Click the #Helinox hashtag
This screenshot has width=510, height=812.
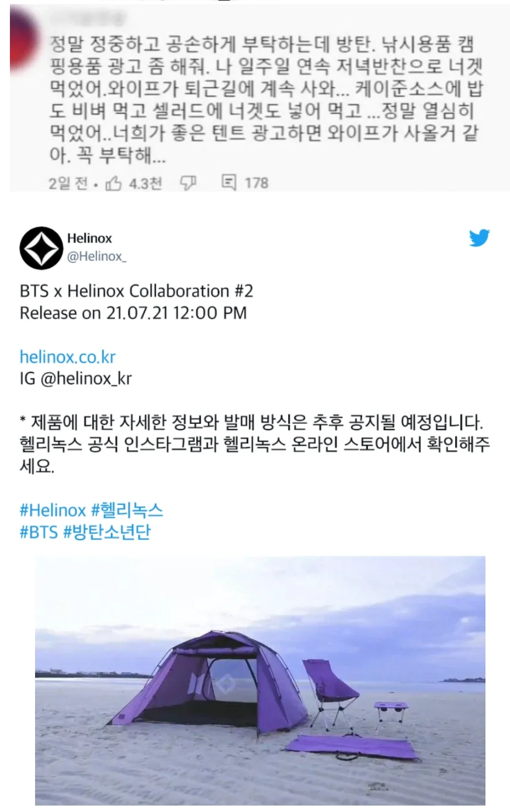tap(53, 510)
